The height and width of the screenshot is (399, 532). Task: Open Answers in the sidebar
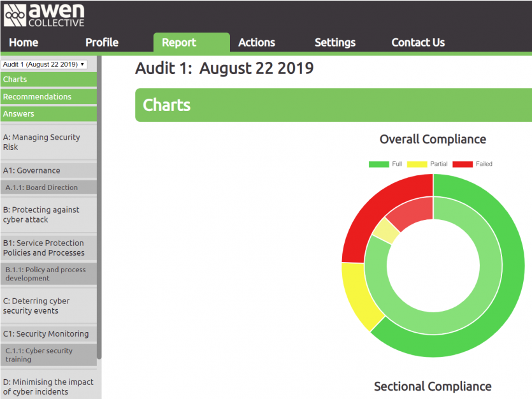pyautogui.click(x=48, y=113)
